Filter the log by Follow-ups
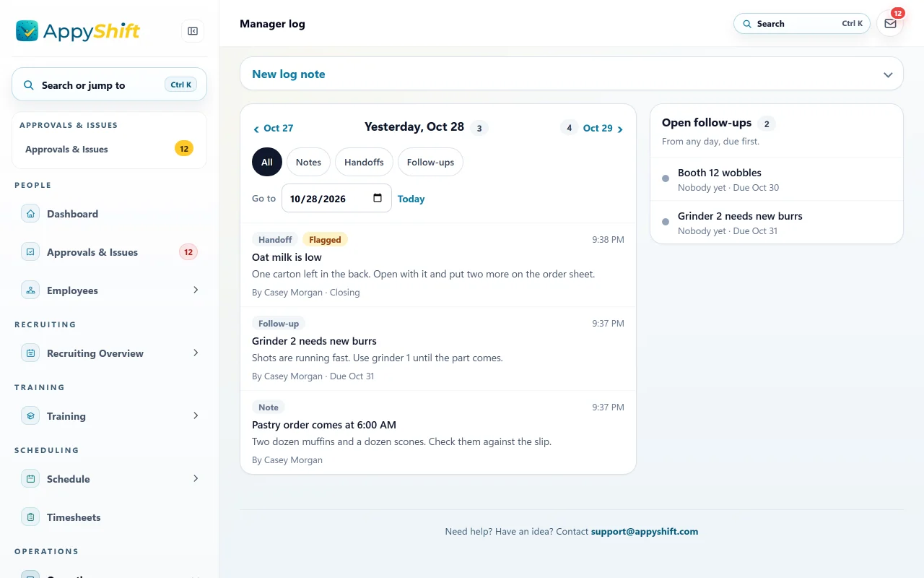 (430, 162)
